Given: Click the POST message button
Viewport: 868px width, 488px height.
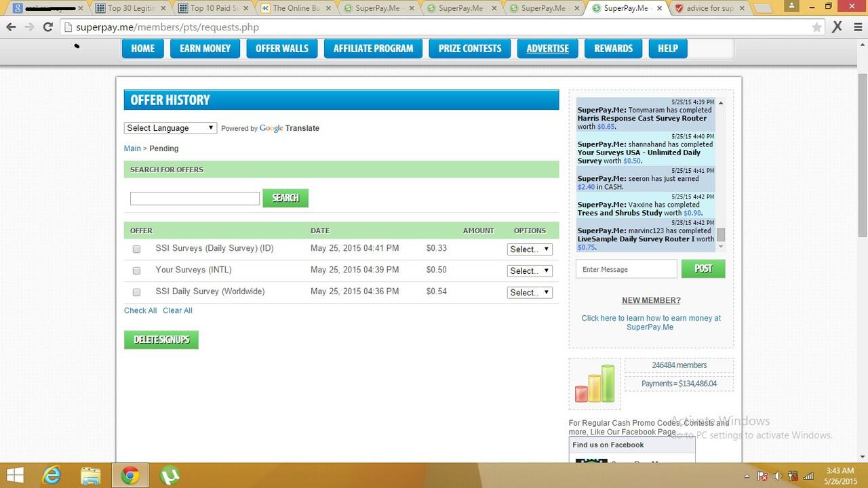Looking at the screenshot, I should (703, 269).
